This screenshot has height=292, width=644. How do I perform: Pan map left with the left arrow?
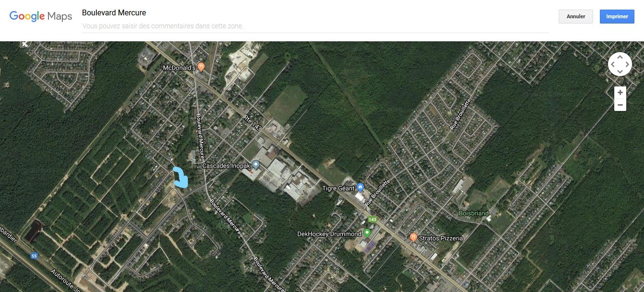pos(612,64)
